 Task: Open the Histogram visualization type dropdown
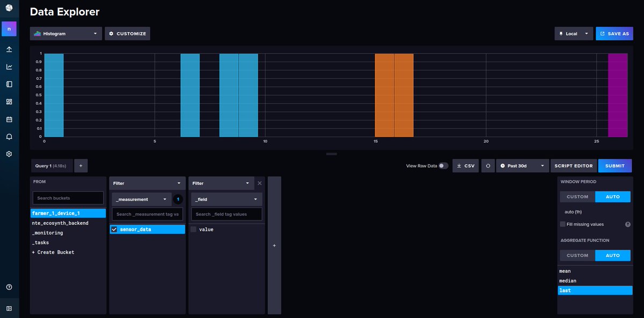pos(66,33)
